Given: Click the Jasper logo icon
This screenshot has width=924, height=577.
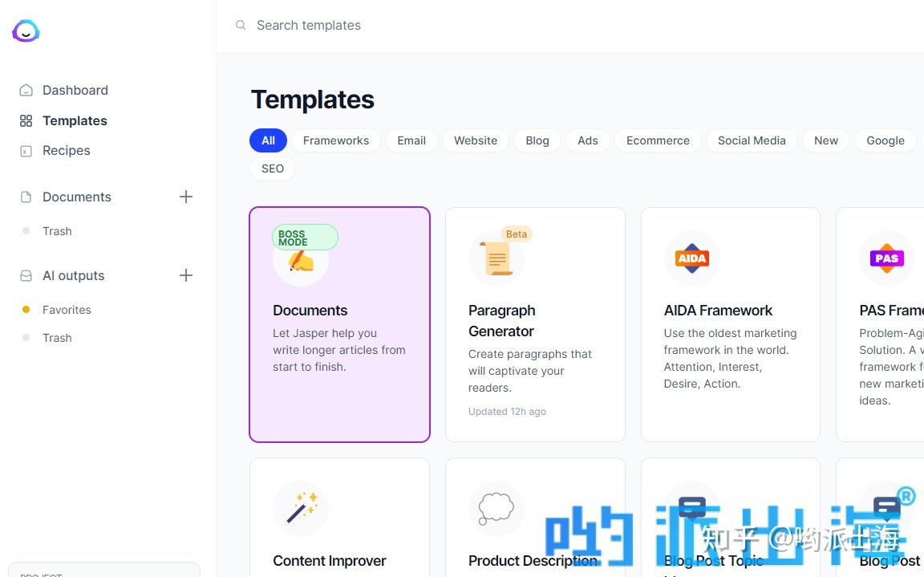Looking at the screenshot, I should tap(26, 30).
